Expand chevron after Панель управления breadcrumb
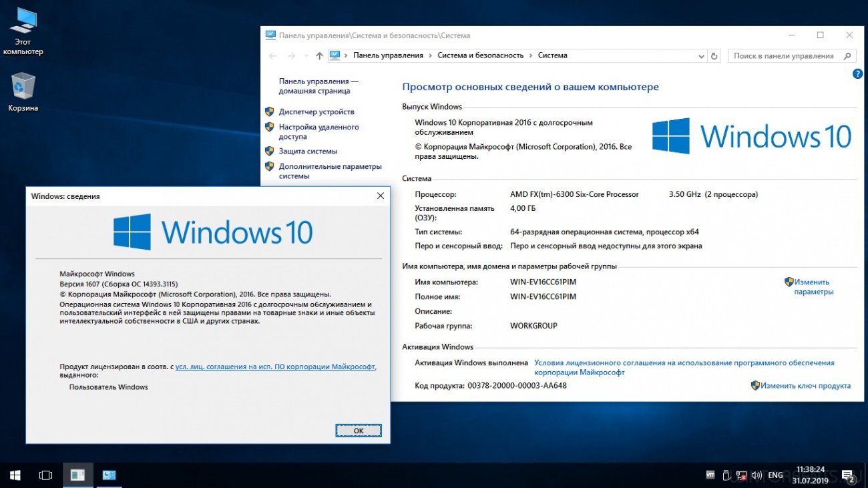868x488 pixels. click(x=430, y=56)
